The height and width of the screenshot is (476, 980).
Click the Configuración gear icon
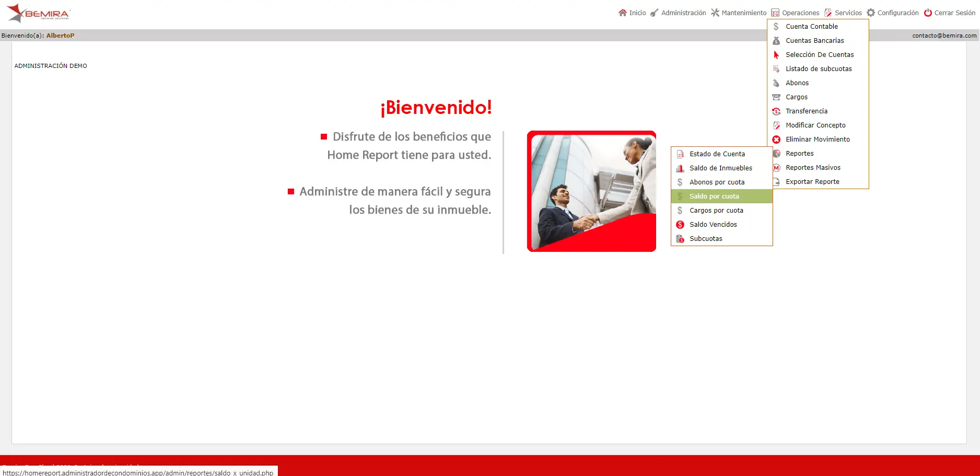[x=871, y=13]
